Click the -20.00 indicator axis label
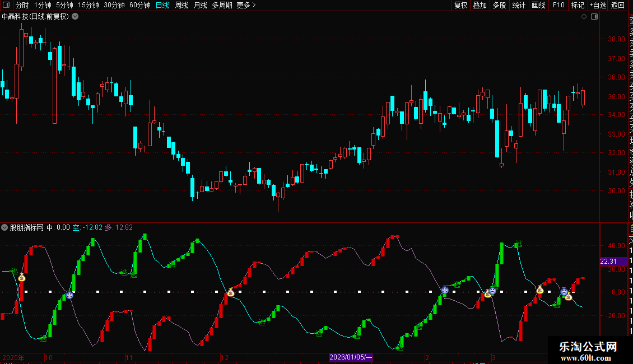Viewport: 633px width, 364px height. [615, 316]
